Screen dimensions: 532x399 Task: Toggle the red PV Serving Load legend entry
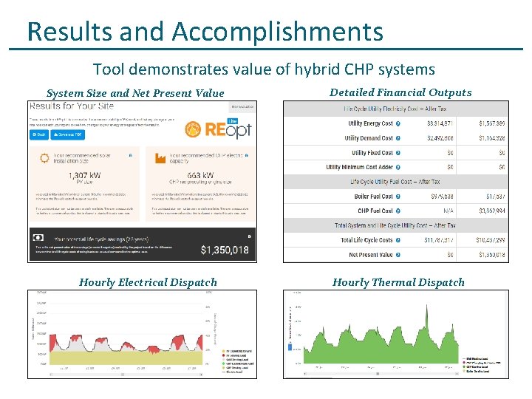[x=234, y=355]
